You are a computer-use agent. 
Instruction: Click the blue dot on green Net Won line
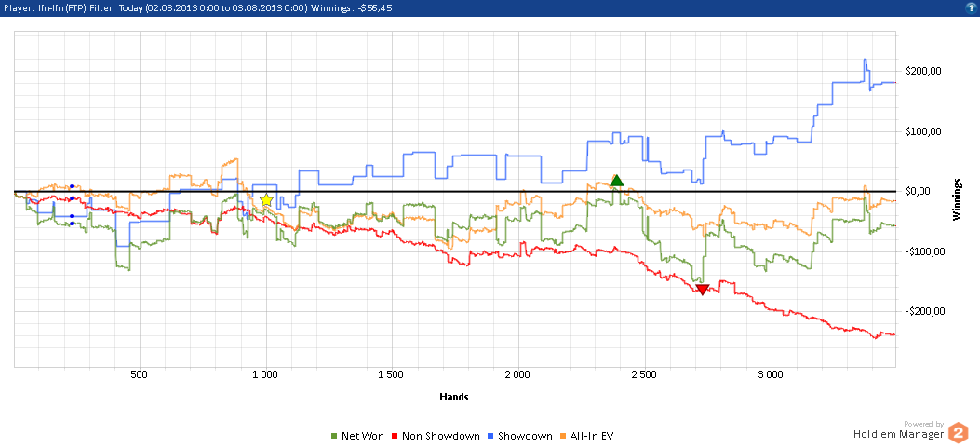72,224
